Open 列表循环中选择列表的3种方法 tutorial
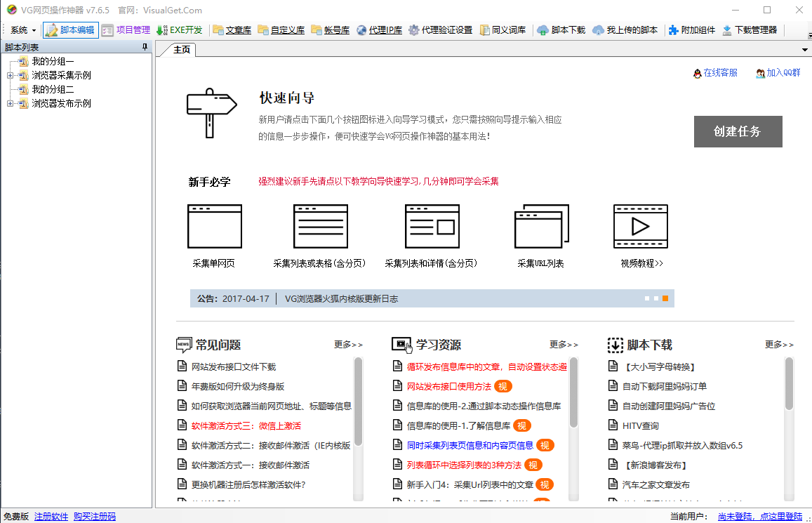 pyautogui.click(x=464, y=465)
